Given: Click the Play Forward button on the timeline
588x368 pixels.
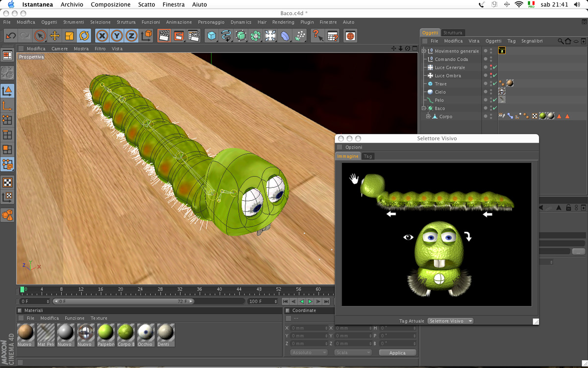Looking at the screenshot, I should [x=310, y=301].
